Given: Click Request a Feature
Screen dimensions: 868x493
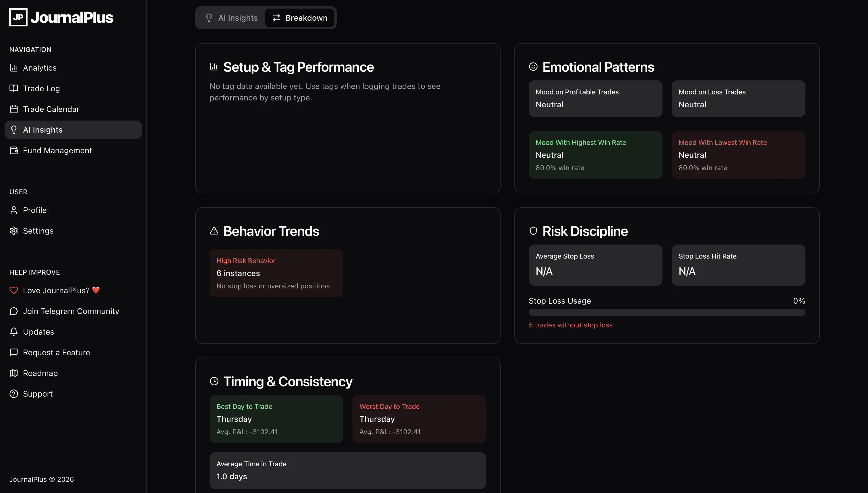Looking at the screenshot, I should pos(56,352).
